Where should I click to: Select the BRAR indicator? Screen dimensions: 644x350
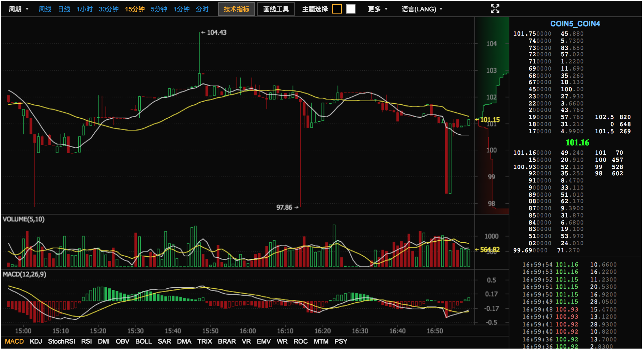(227, 341)
